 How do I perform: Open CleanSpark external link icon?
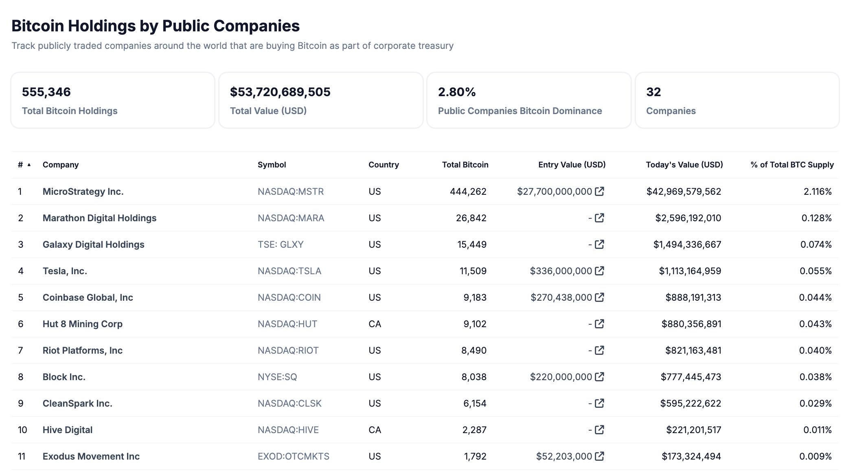pos(599,403)
